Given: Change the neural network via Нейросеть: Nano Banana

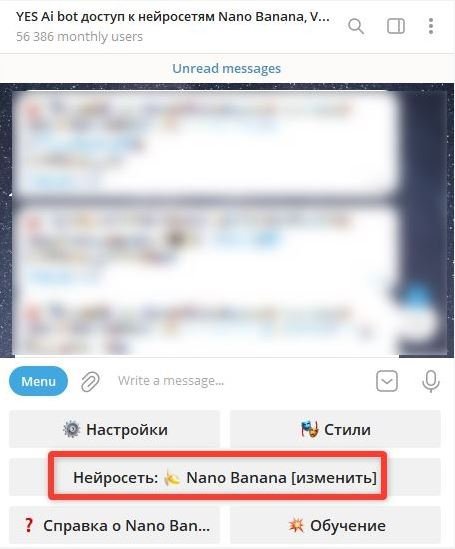Looking at the screenshot, I should (225, 477).
